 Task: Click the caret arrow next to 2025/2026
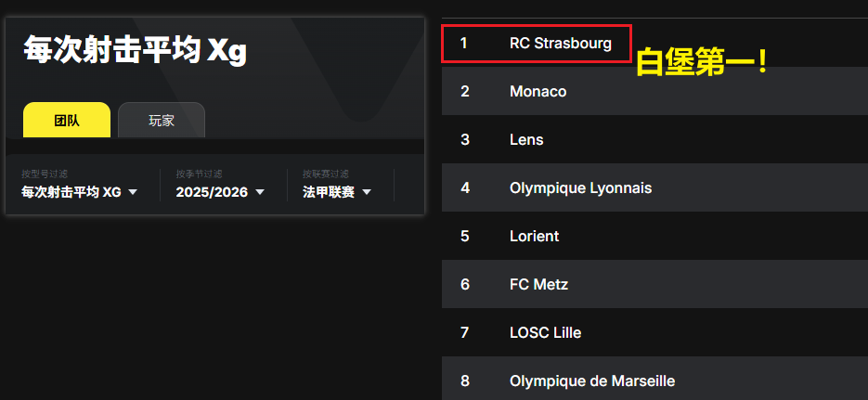(x=260, y=192)
